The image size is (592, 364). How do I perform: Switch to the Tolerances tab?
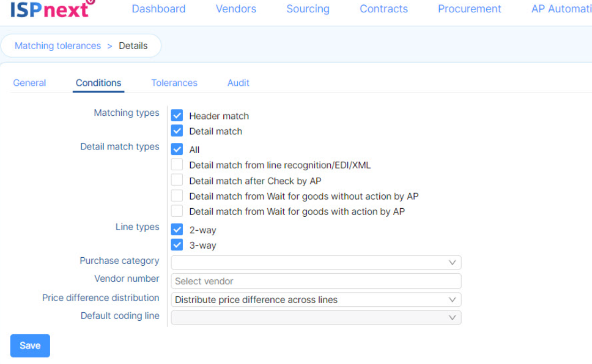pos(174,83)
